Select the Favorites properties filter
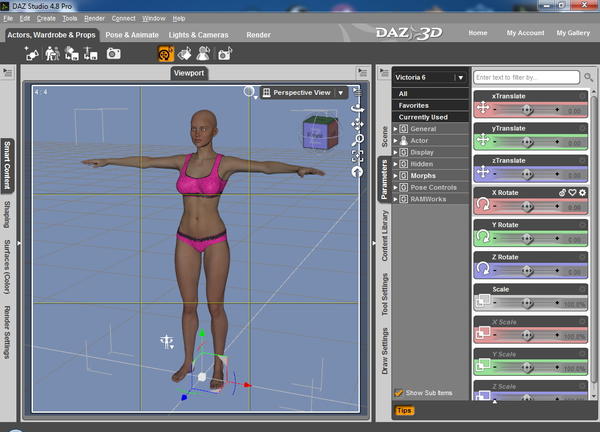 click(x=431, y=105)
